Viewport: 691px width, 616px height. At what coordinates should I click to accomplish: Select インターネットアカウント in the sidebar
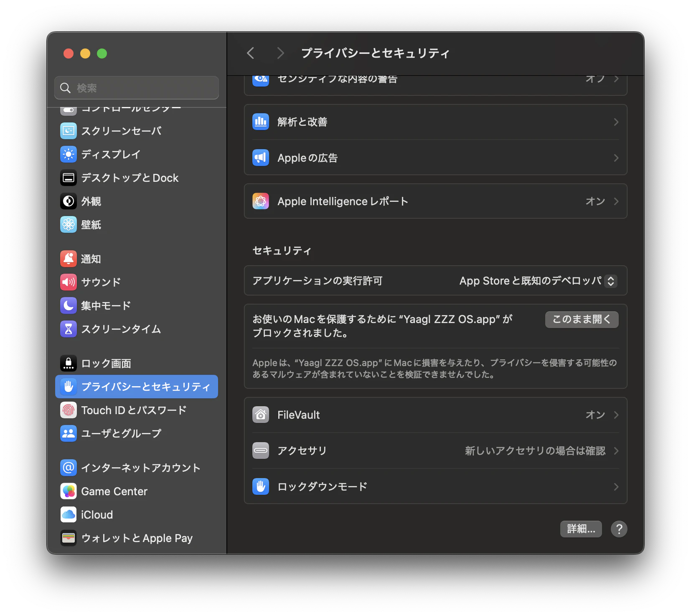tap(137, 468)
